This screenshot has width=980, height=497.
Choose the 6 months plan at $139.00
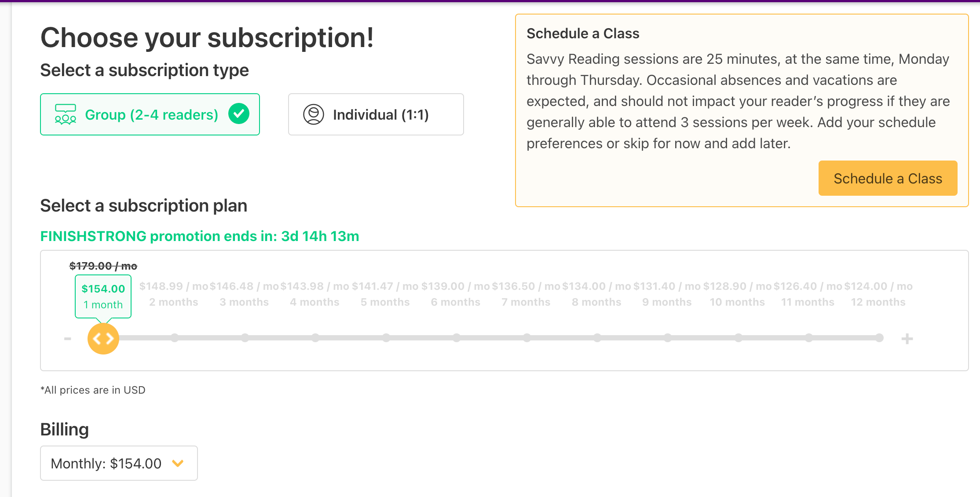coord(456,294)
